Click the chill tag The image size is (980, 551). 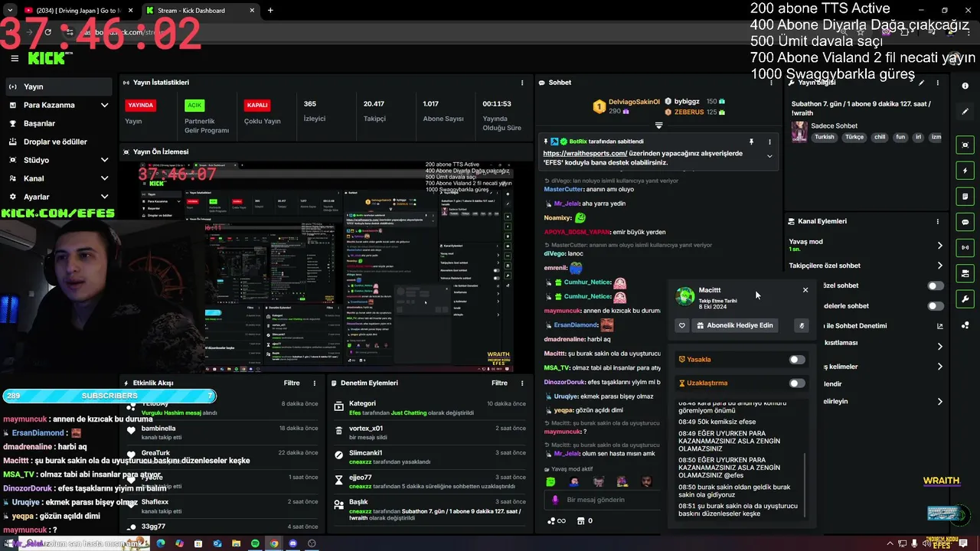[880, 137]
